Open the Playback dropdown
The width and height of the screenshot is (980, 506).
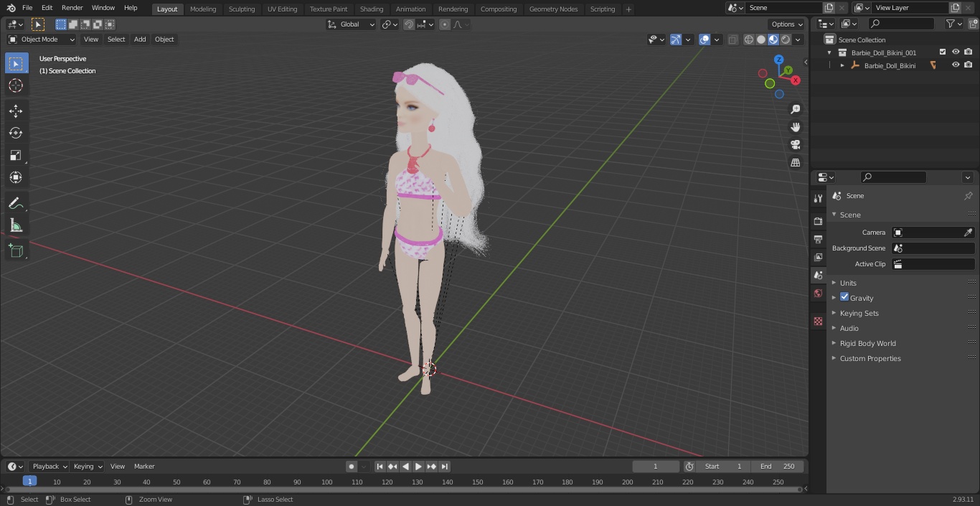tap(49, 467)
